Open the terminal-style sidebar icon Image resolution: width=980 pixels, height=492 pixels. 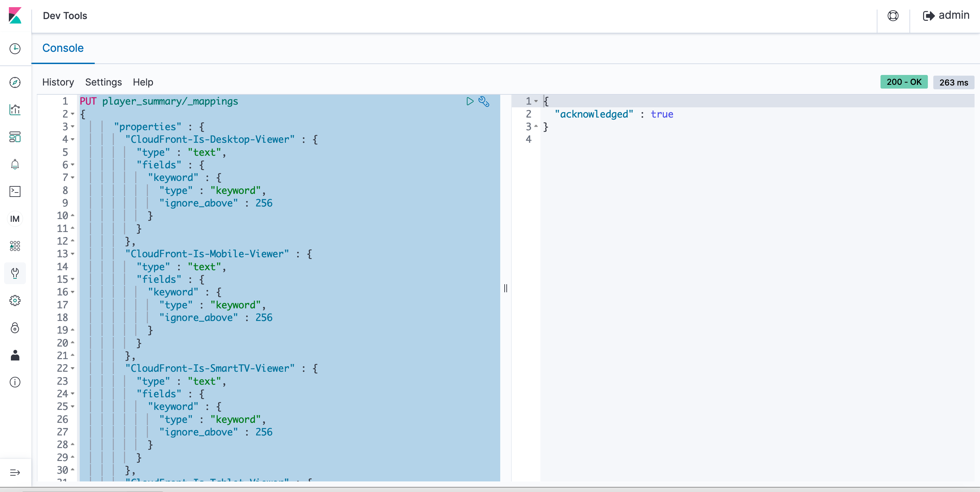[x=15, y=191]
